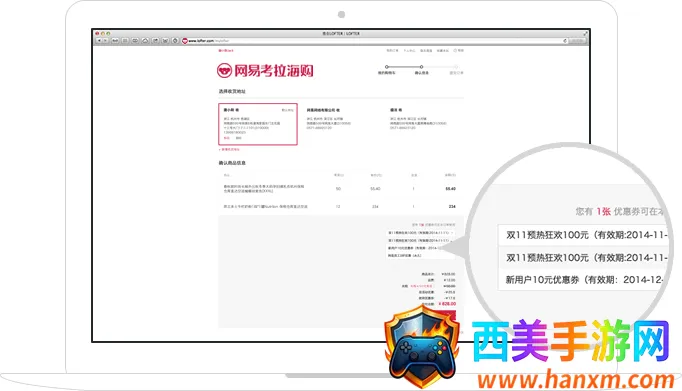
Task: Click the middle 确认信息 progress step
Action: coord(421,70)
